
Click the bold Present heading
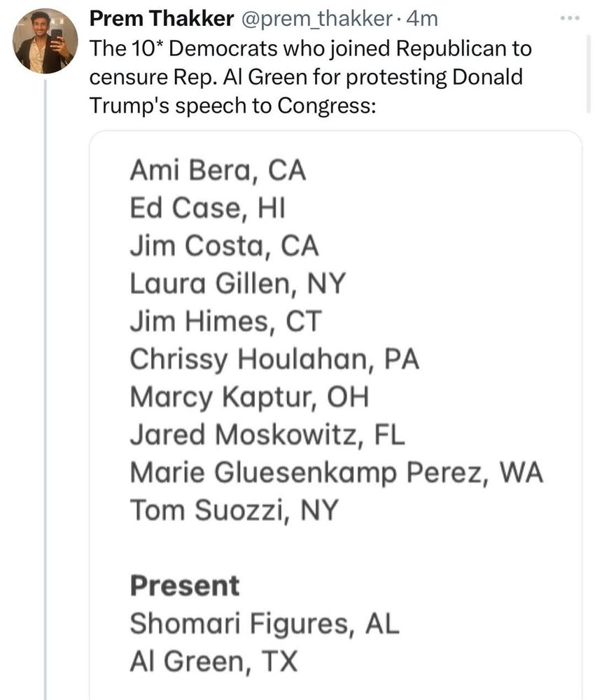coord(185,586)
